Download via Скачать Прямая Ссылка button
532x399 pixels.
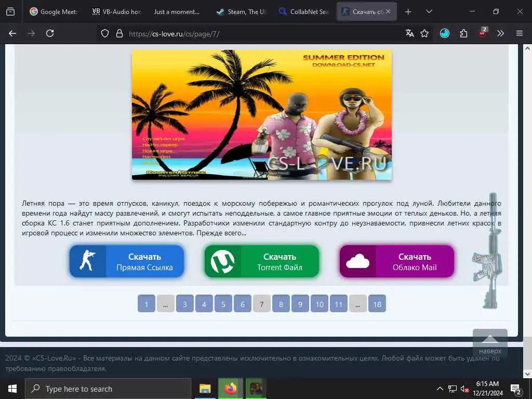click(127, 262)
